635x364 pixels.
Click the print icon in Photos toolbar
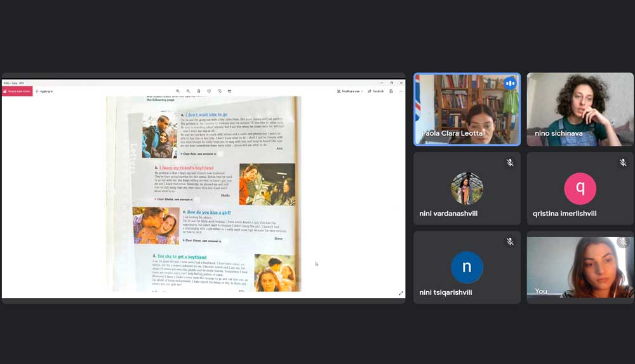tap(391, 91)
